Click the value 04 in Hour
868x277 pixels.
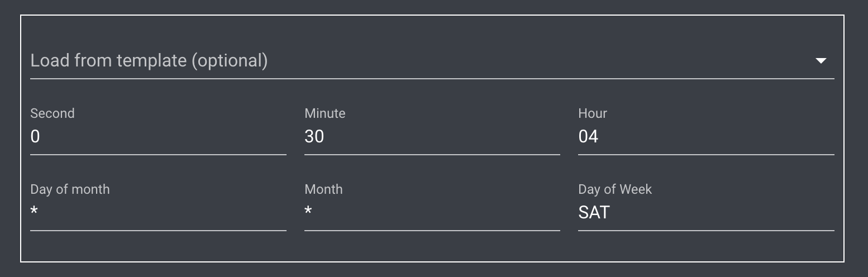[588, 137]
